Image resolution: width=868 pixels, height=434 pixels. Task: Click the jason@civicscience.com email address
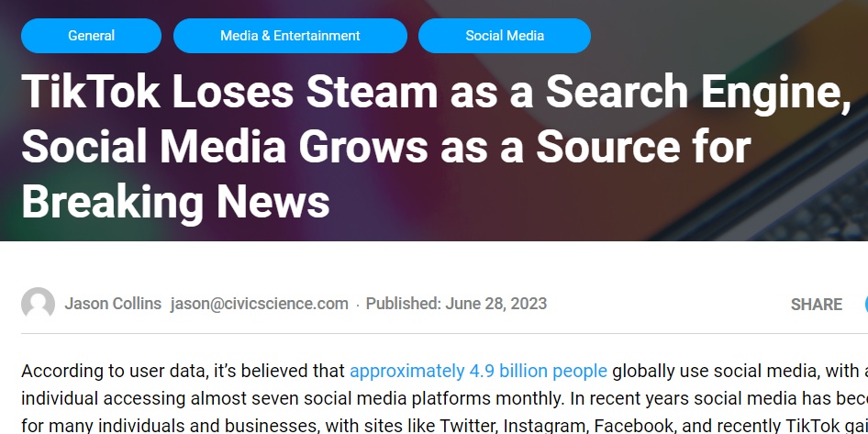tap(260, 304)
